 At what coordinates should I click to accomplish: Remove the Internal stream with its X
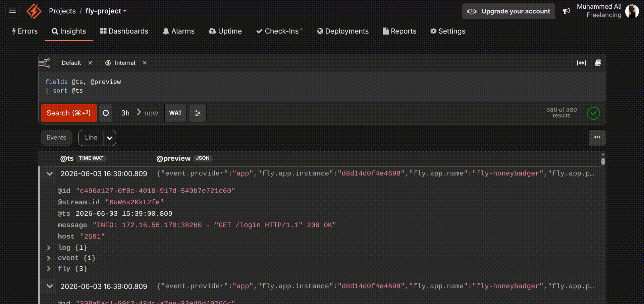[x=145, y=63]
